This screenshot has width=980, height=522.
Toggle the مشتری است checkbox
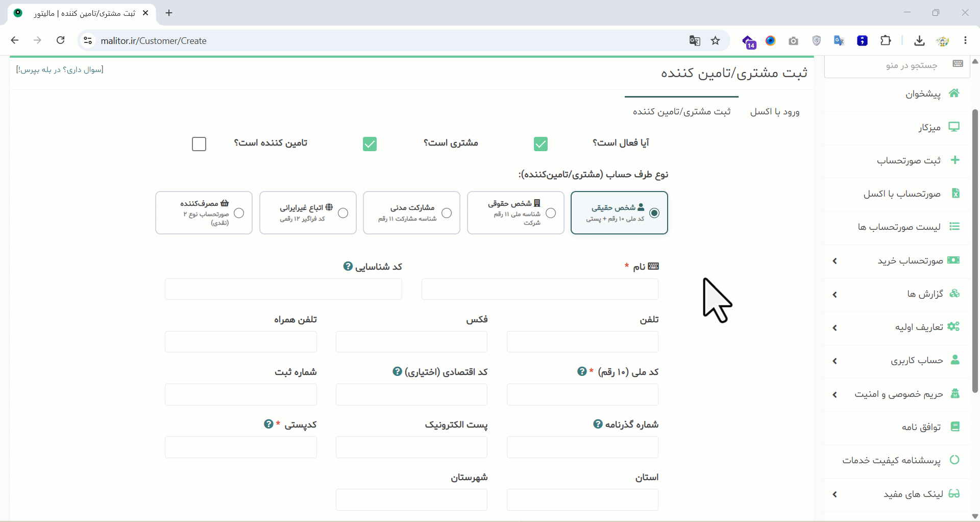[x=370, y=144]
